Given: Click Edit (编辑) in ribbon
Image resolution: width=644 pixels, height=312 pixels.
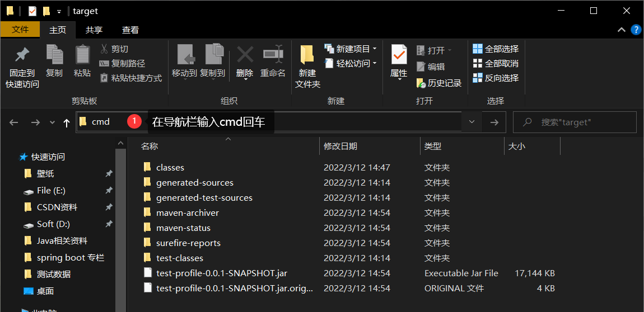Looking at the screenshot, I should pos(431,67).
